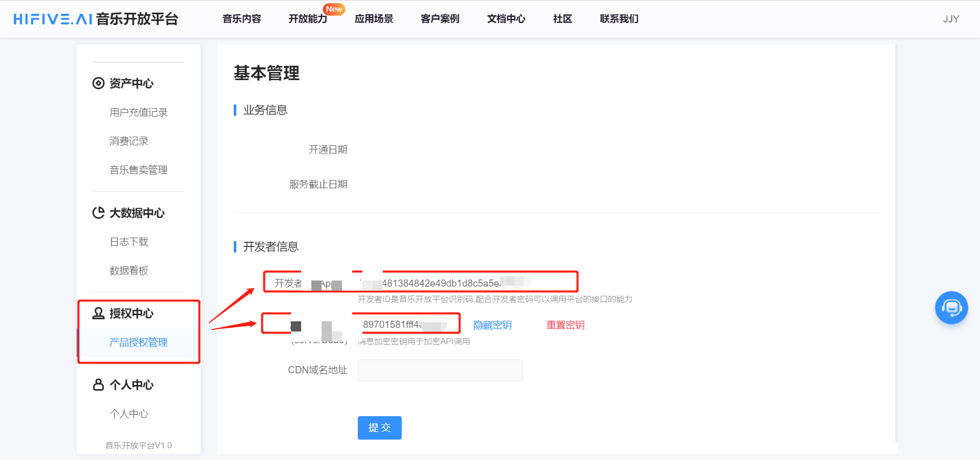Click the red 重置密钥 link
This screenshot has height=460, width=980.
565,325
